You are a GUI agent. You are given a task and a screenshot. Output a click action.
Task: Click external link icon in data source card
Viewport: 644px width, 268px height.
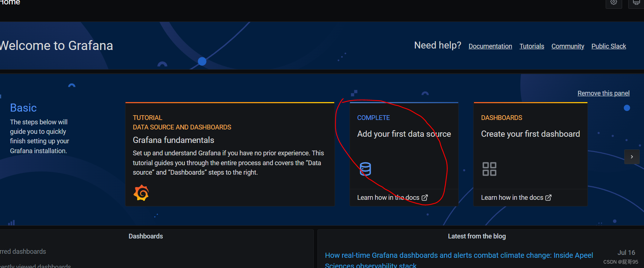click(425, 198)
